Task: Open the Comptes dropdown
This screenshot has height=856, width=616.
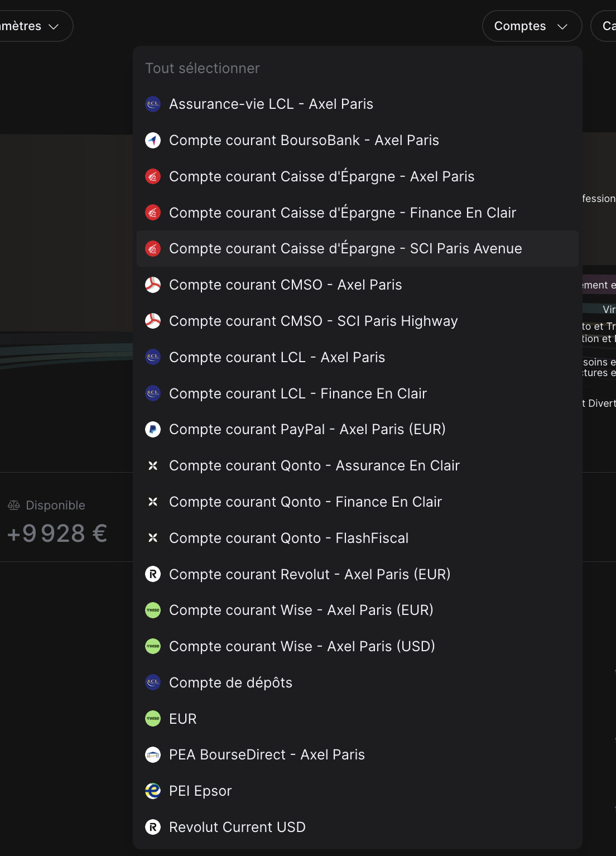Action: click(x=531, y=26)
